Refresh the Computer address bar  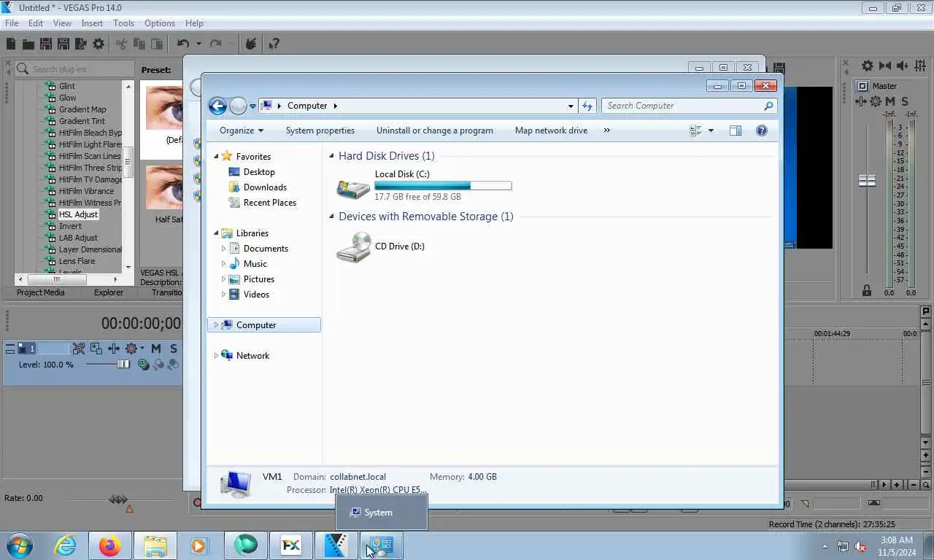[x=587, y=106]
